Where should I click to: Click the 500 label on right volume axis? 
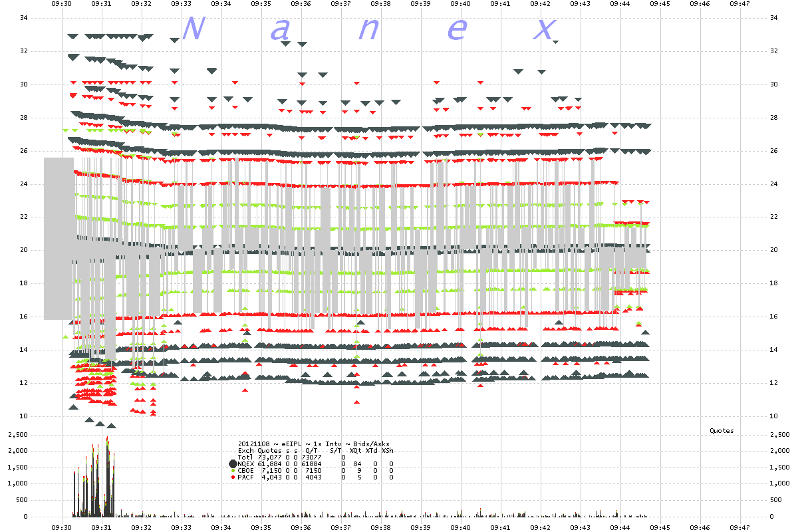coord(776,500)
